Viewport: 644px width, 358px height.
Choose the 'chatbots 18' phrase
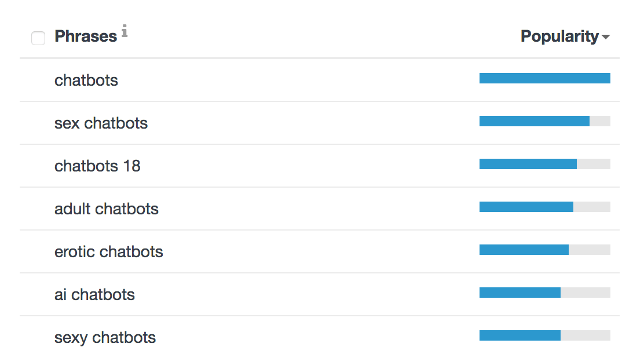pos(97,166)
